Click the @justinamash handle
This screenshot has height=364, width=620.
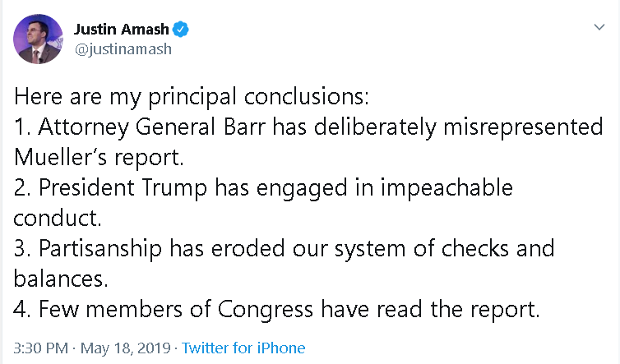point(123,48)
